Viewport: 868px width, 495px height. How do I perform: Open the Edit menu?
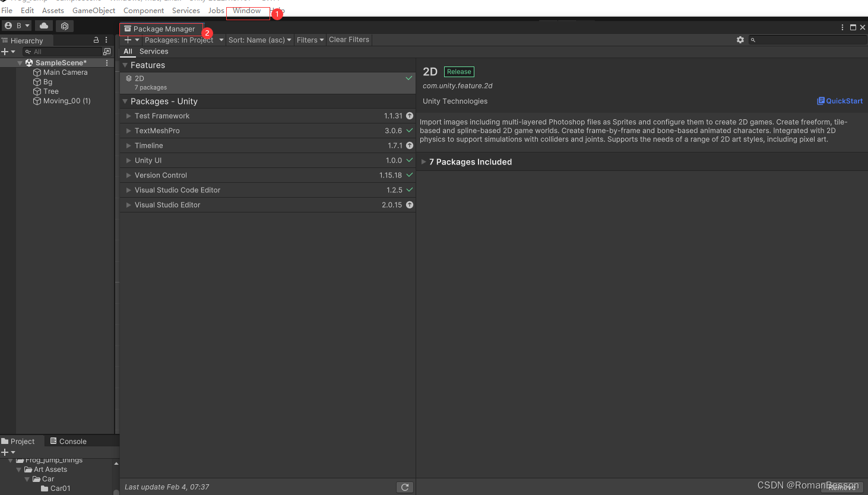point(27,11)
